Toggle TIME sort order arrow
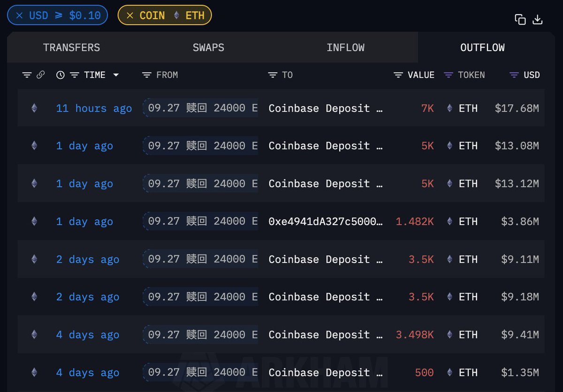The width and height of the screenshot is (563, 392). tap(116, 75)
